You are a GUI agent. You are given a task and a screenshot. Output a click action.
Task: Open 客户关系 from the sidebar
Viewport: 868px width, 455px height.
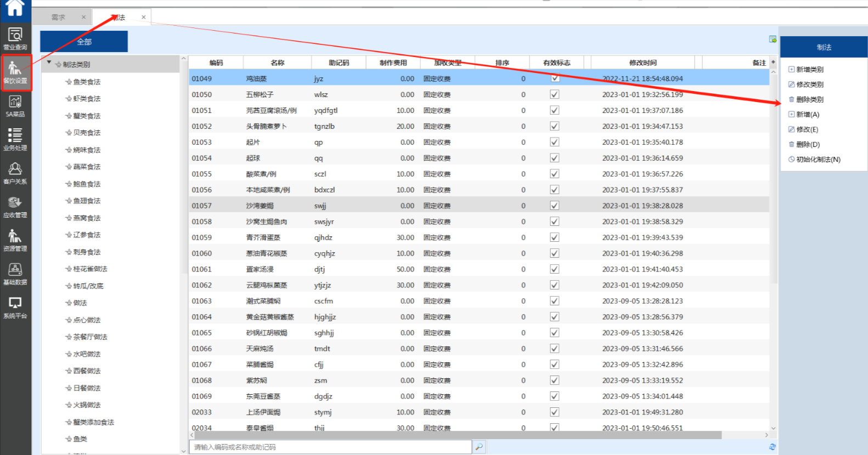click(x=15, y=173)
